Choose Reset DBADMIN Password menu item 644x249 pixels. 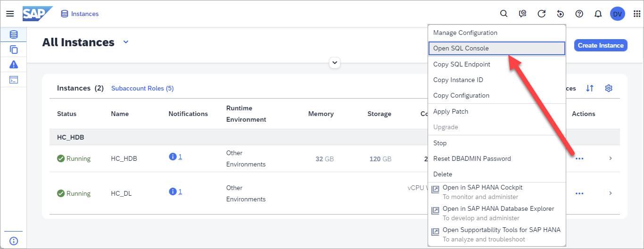[x=497, y=158]
